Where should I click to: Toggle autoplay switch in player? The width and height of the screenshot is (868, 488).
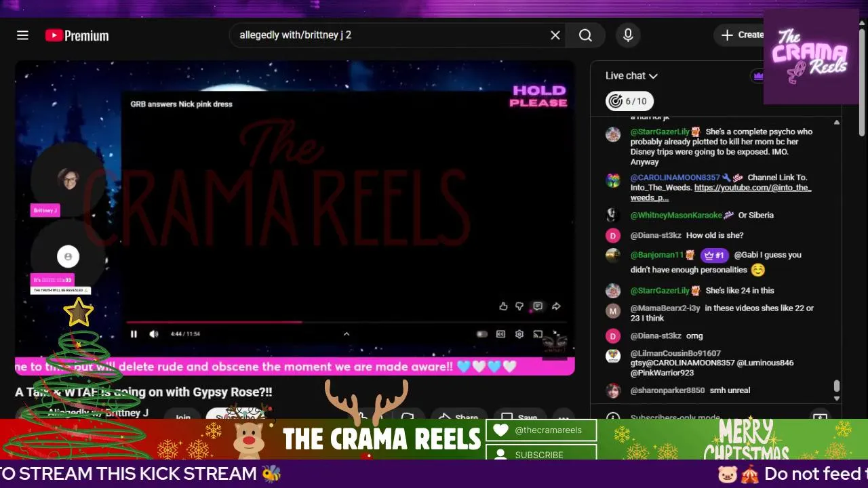point(481,334)
